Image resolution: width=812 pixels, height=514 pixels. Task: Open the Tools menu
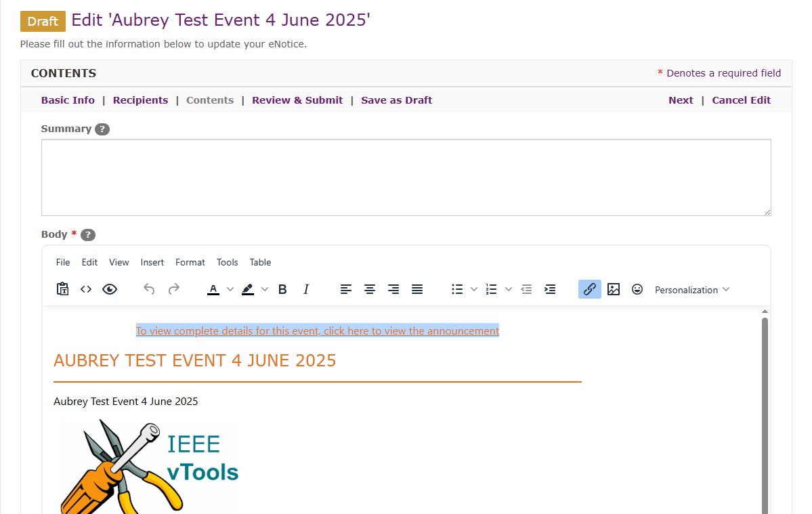pyautogui.click(x=228, y=262)
